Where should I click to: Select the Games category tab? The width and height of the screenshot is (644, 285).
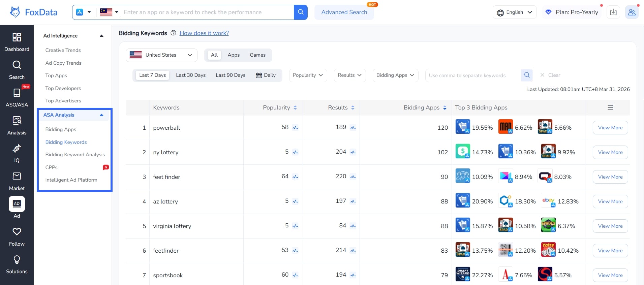pyautogui.click(x=257, y=55)
